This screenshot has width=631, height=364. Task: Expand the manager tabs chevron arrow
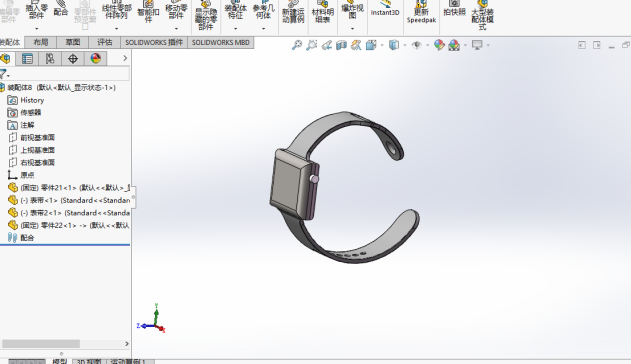click(x=125, y=58)
